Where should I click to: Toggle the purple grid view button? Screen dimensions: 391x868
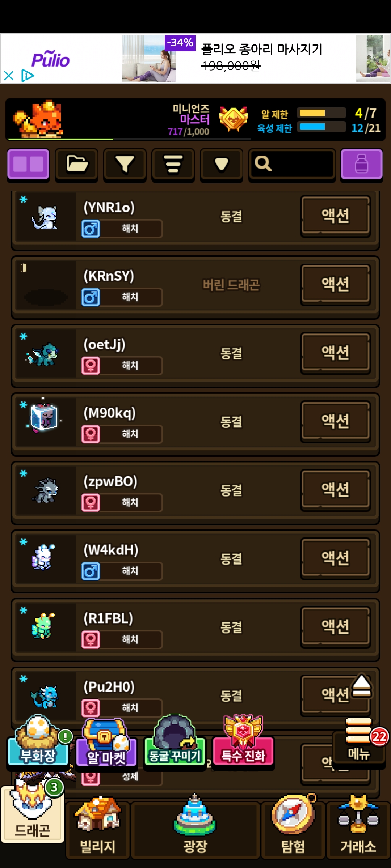coord(28,164)
